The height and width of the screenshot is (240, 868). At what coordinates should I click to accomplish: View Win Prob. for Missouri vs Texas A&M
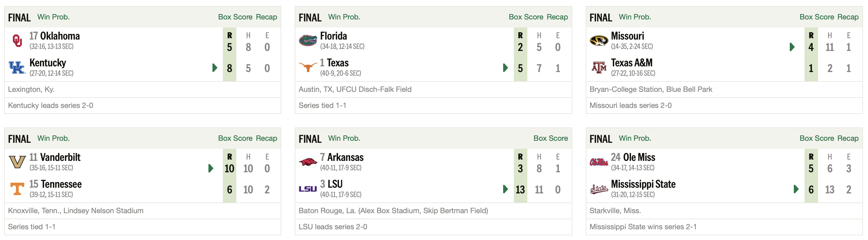[x=635, y=17]
